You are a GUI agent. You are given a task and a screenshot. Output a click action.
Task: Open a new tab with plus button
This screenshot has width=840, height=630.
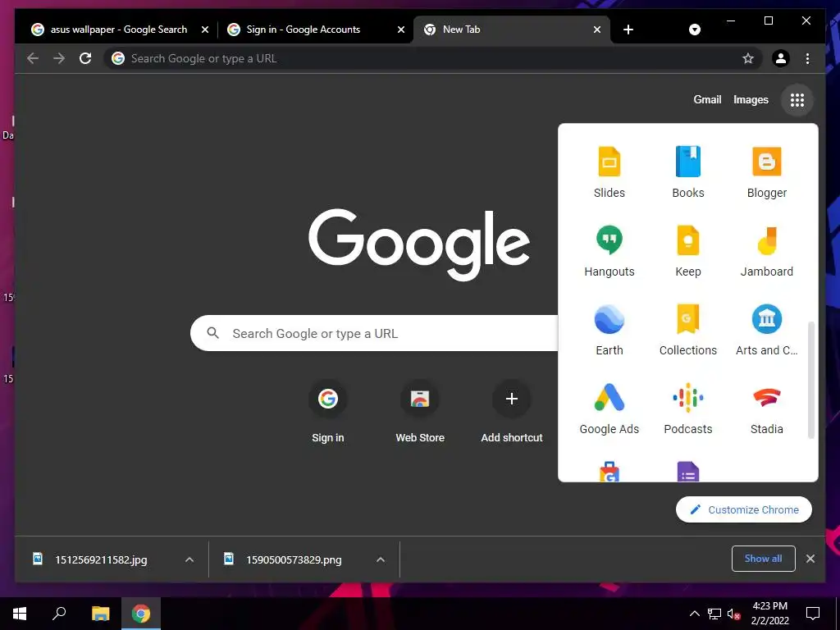point(628,30)
